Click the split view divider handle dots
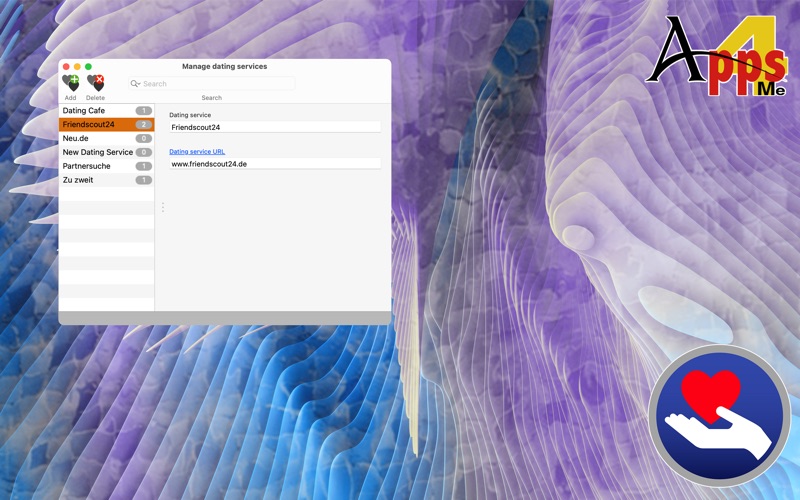Viewport: 800px width, 500px height. 163,207
